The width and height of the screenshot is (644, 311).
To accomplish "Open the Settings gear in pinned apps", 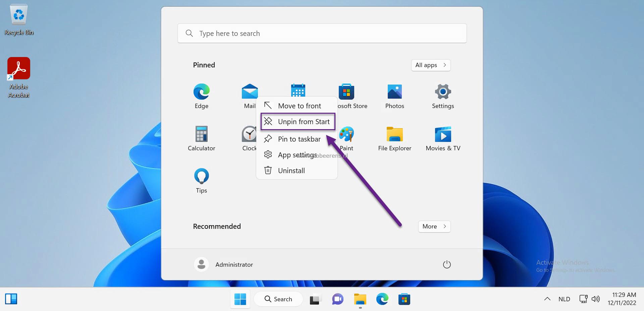I will coord(443,96).
